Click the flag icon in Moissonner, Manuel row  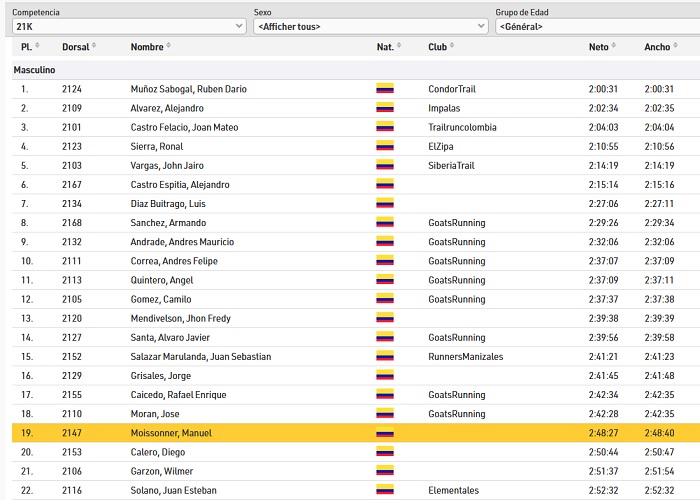click(x=384, y=433)
